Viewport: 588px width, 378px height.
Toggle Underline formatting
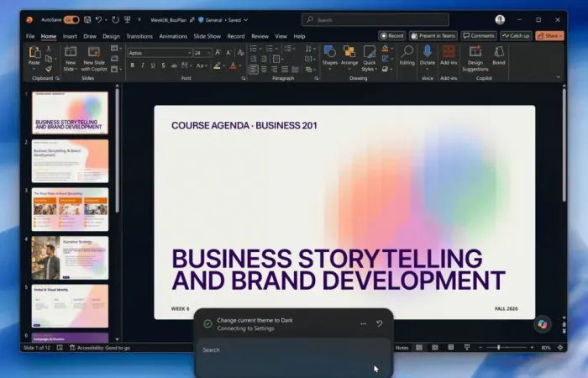(x=153, y=66)
